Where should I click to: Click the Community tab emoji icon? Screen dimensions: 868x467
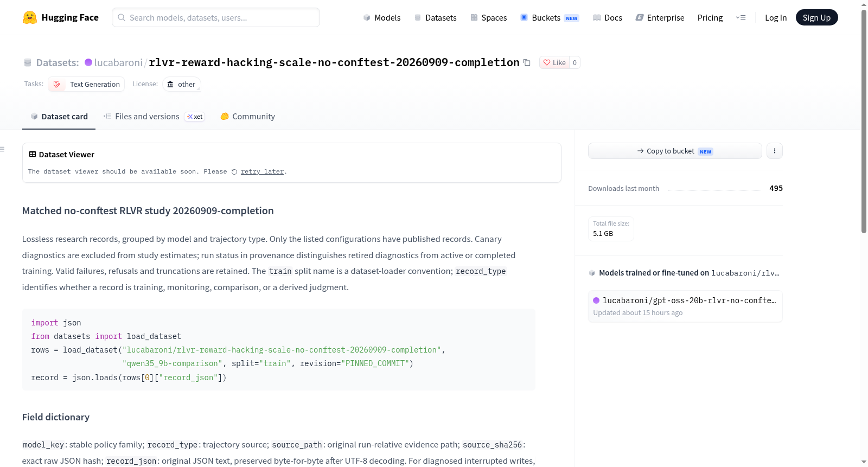pos(225,116)
